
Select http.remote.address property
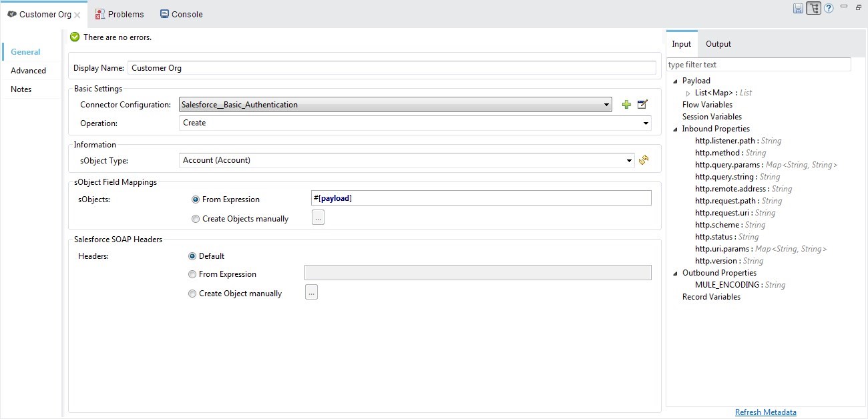tap(743, 189)
